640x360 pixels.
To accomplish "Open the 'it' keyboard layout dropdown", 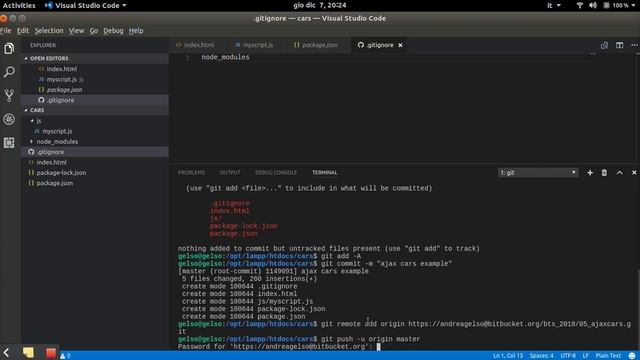I will click(554, 5).
